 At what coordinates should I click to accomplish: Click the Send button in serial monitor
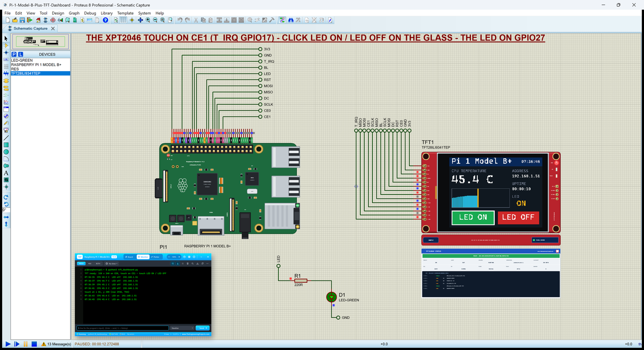click(203, 328)
